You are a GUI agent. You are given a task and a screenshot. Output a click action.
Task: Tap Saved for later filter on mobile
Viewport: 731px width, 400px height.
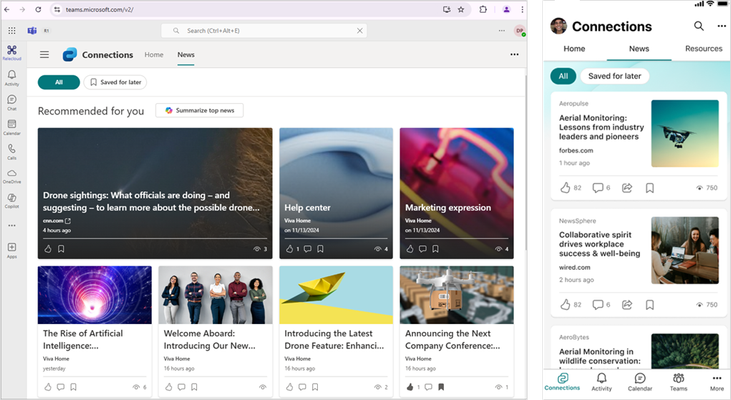614,76
